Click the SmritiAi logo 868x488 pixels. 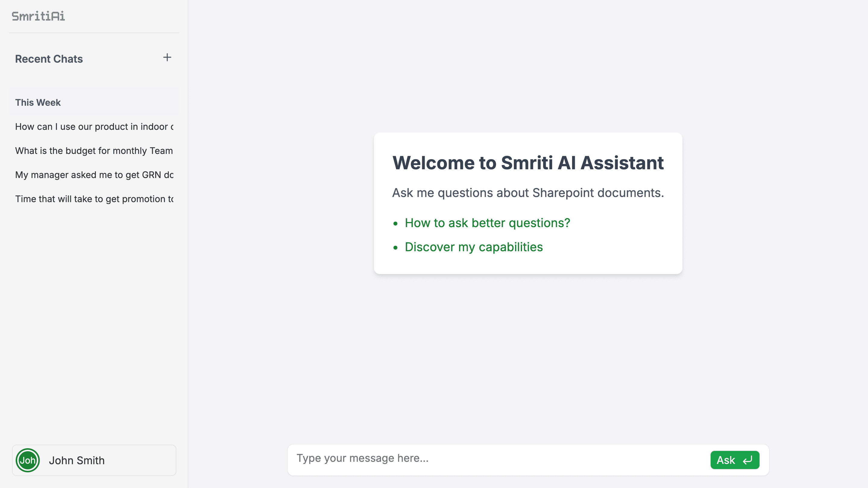(38, 16)
